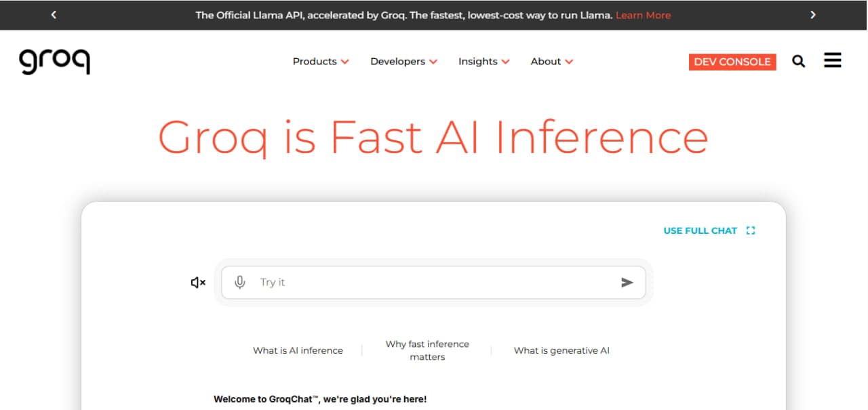Open the DEV CONSOLE button

click(732, 62)
